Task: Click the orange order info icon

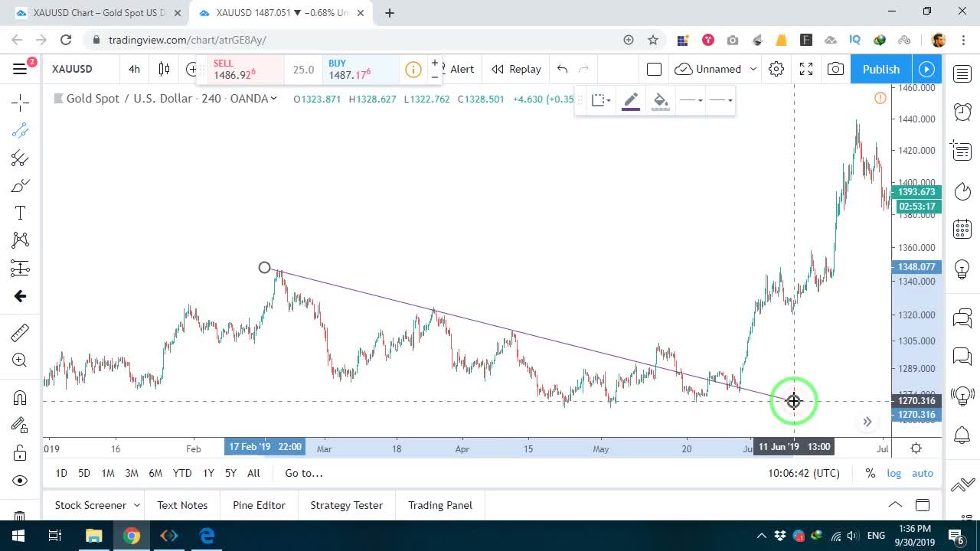Action: coord(413,70)
